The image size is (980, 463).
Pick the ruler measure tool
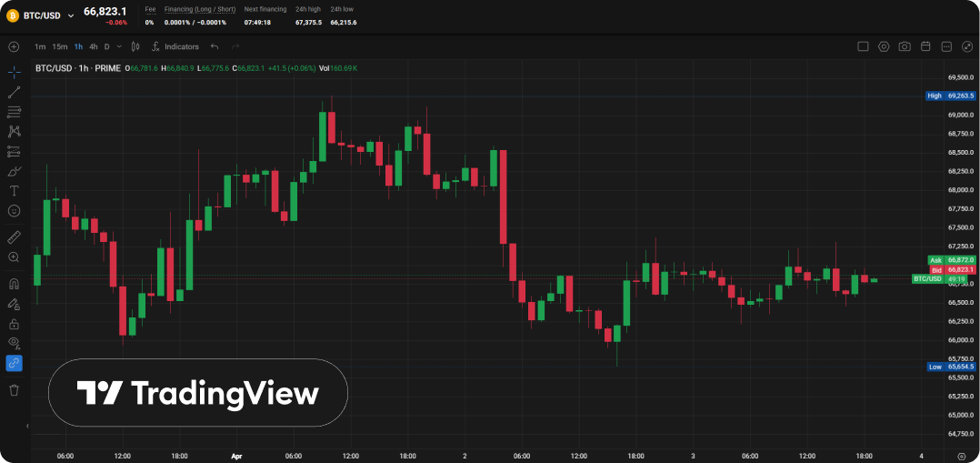[14, 237]
